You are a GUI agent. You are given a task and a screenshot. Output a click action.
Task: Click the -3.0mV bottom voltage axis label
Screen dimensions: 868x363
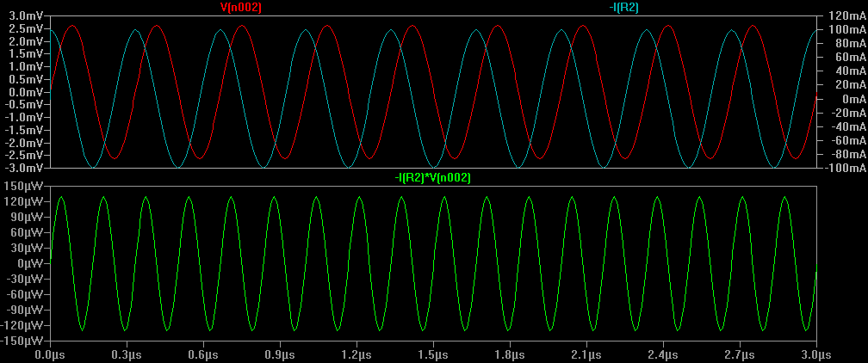24,168
